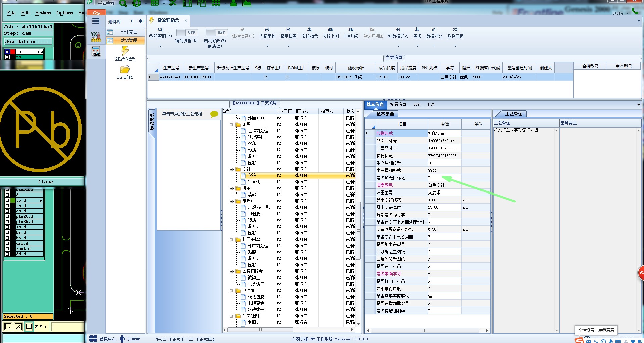Click the green swatch beside to.d layer
644x343 pixels.
13,200
